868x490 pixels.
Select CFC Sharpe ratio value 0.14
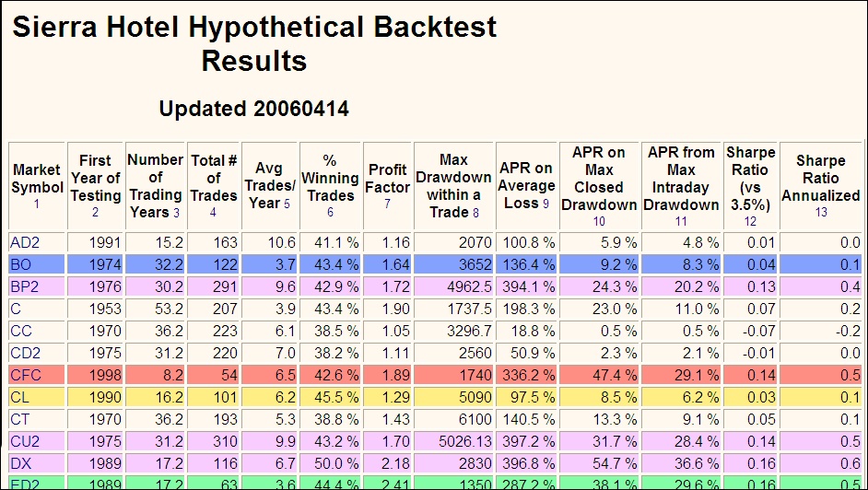click(761, 375)
